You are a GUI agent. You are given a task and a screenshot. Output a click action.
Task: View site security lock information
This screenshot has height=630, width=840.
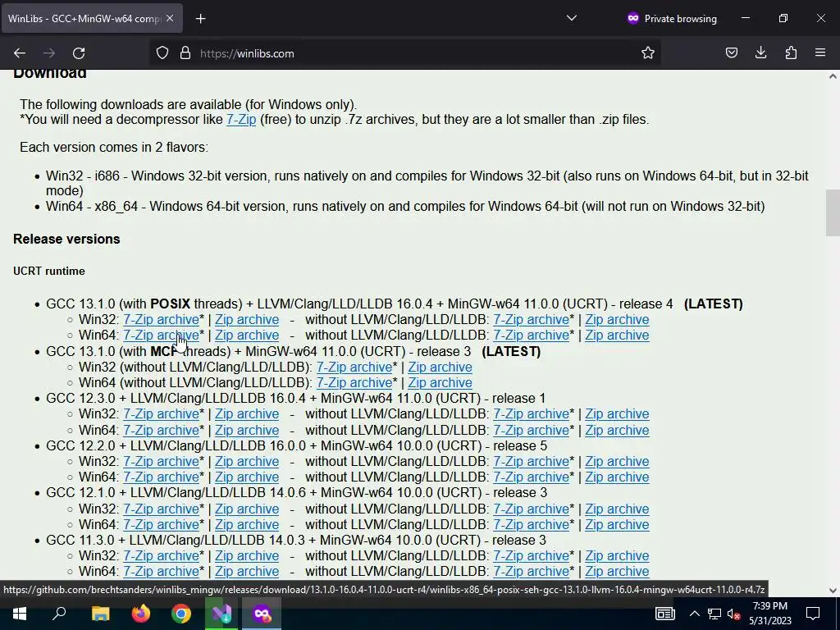tap(185, 53)
